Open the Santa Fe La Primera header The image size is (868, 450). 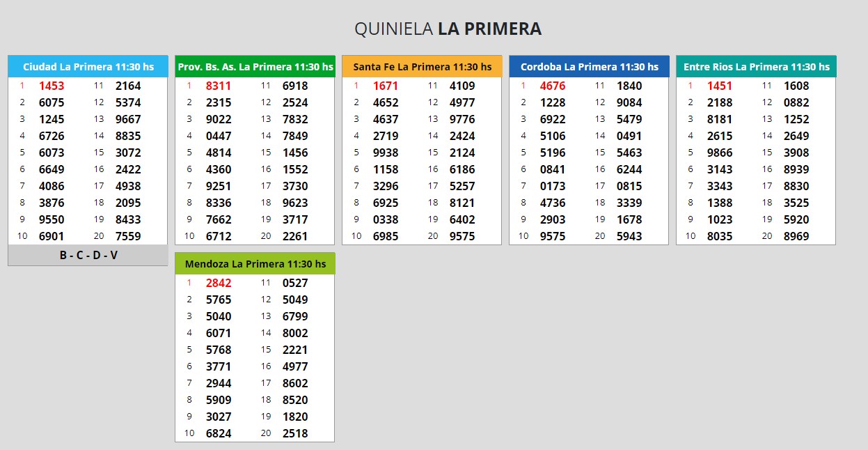click(x=422, y=67)
